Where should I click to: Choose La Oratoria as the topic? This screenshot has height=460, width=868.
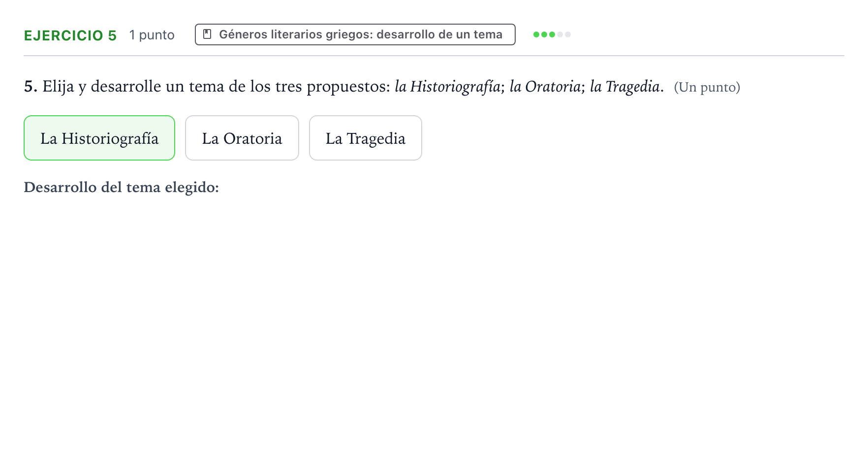pos(242,138)
